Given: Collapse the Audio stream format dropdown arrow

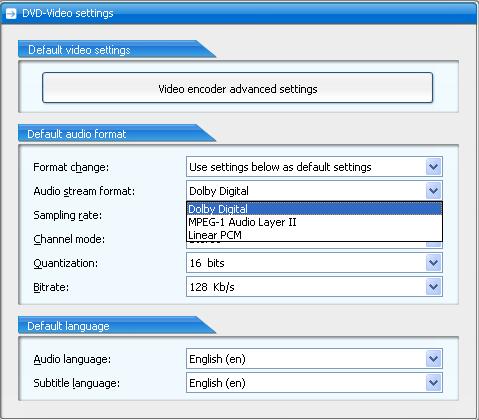Looking at the screenshot, I should click(x=433, y=191).
